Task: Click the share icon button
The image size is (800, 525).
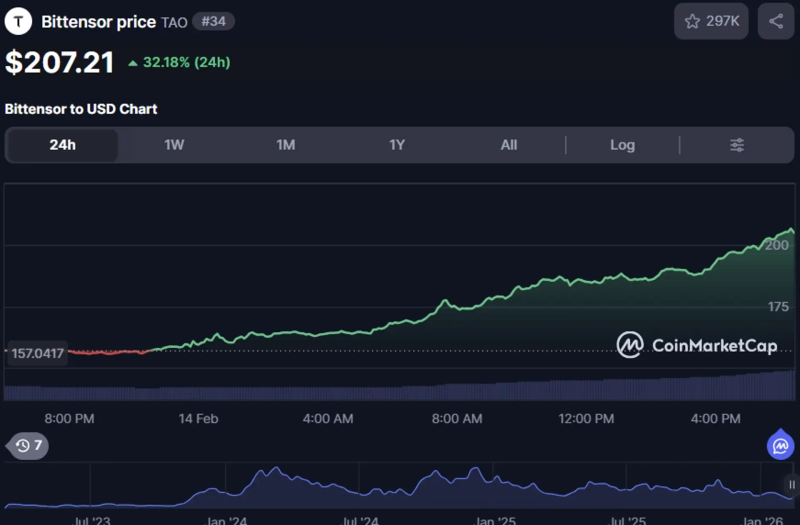Action: 776,21
